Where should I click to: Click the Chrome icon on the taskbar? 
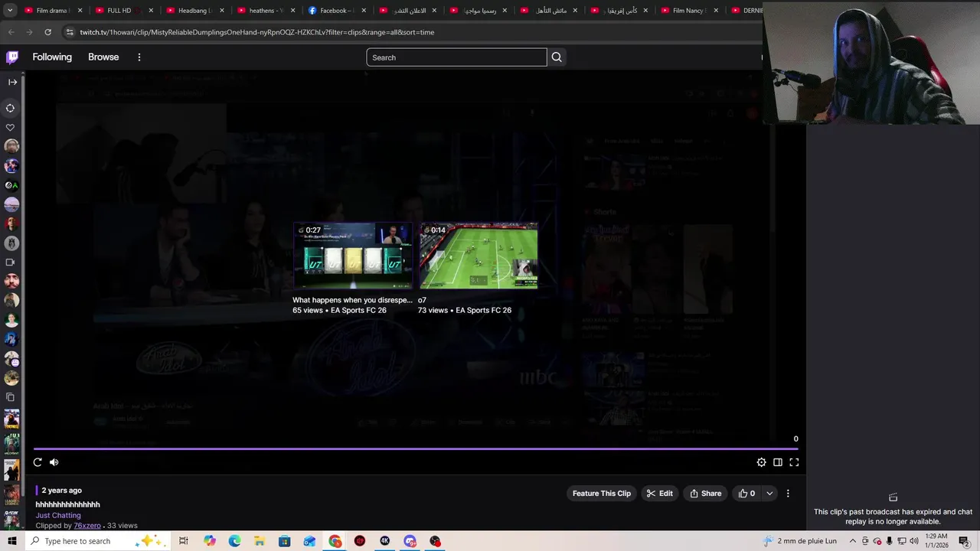click(335, 541)
